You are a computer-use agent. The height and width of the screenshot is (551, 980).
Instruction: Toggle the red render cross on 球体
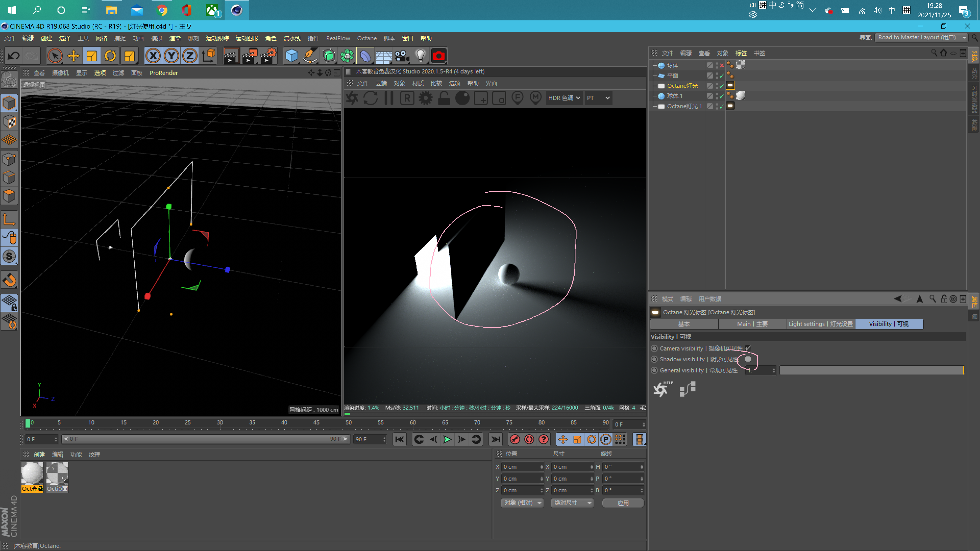pyautogui.click(x=722, y=65)
